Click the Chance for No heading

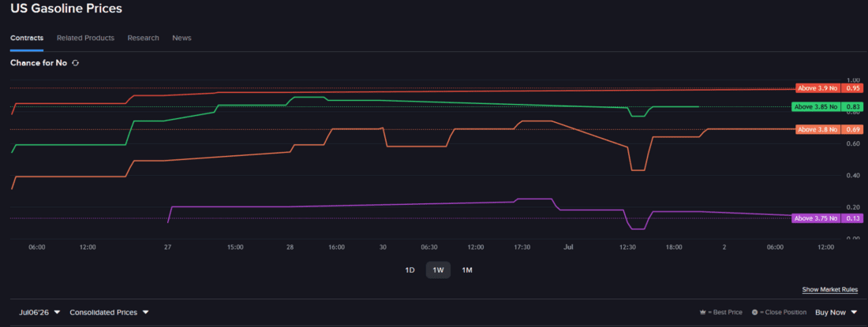(x=39, y=63)
